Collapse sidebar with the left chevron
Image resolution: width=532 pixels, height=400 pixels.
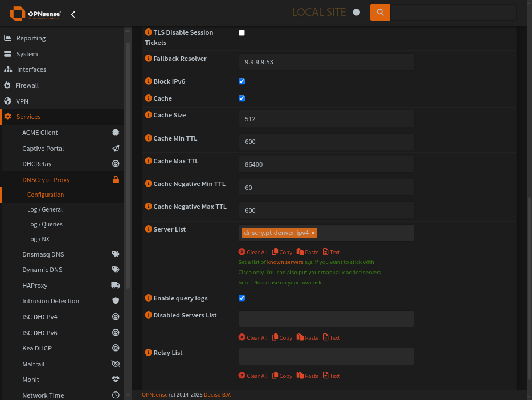[x=73, y=14]
